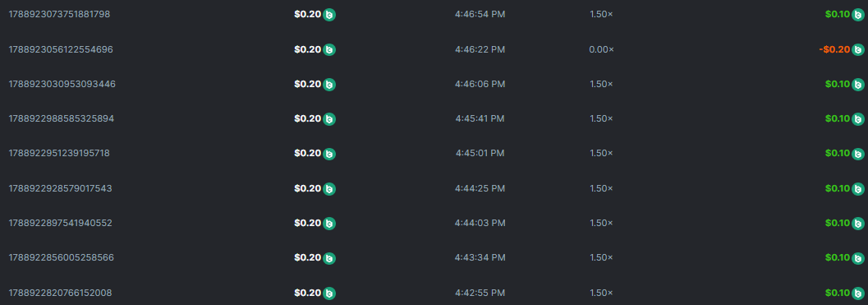The width and height of the screenshot is (868, 305).
Task: Click the currency icon beside the 4:43:34 PM bet amount
Action: pos(329,258)
